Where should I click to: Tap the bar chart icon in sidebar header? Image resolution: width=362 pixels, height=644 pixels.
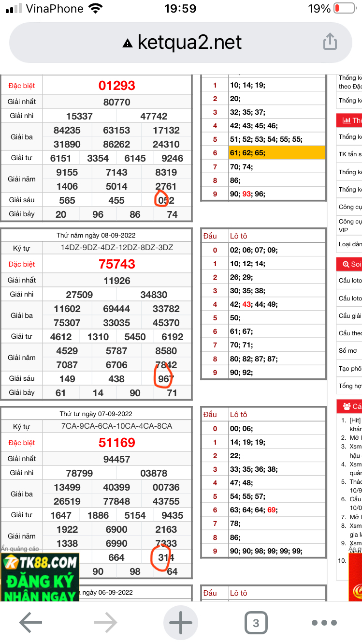coord(347,120)
